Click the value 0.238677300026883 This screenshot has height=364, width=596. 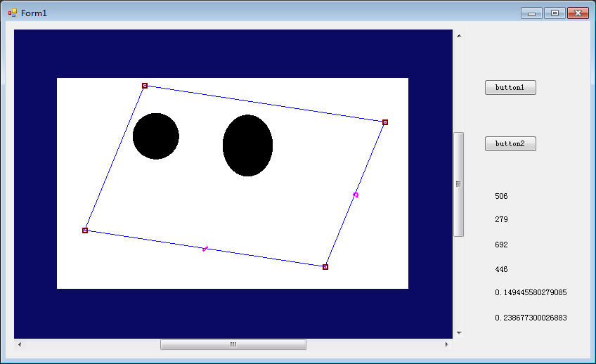pyautogui.click(x=531, y=318)
